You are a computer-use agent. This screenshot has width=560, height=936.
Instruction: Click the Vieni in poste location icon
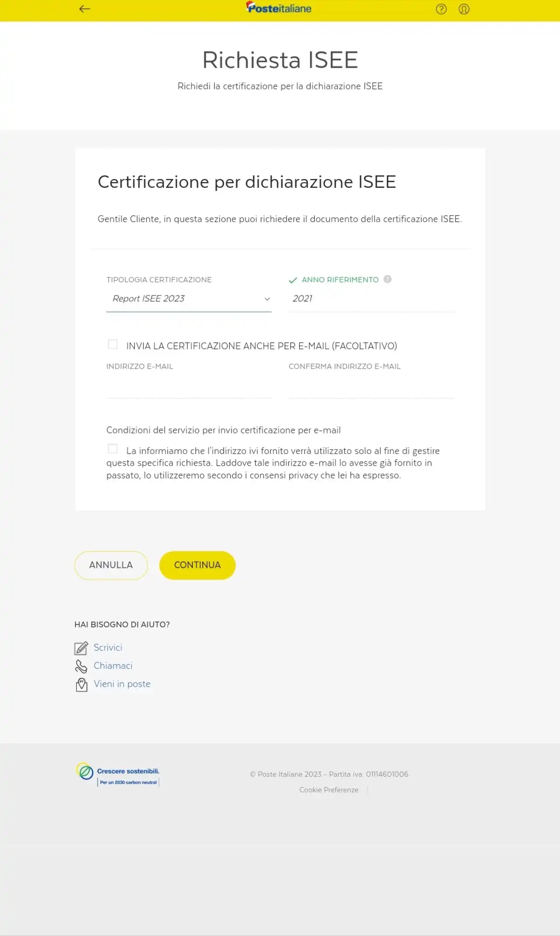pos(81,685)
